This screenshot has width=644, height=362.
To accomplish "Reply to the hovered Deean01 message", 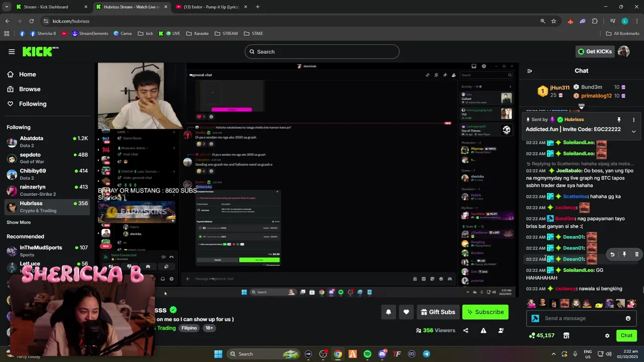I will [612, 254].
